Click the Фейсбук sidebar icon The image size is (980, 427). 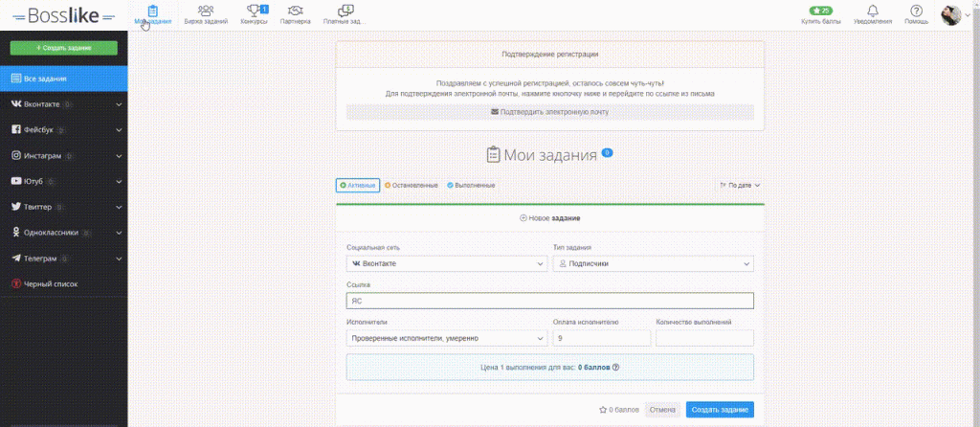tap(17, 130)
